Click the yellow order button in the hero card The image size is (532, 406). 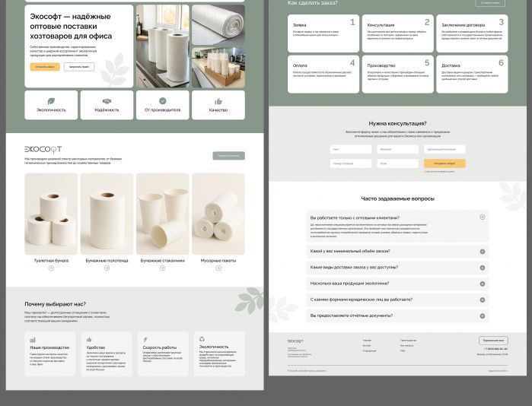(x=45, y=67)
